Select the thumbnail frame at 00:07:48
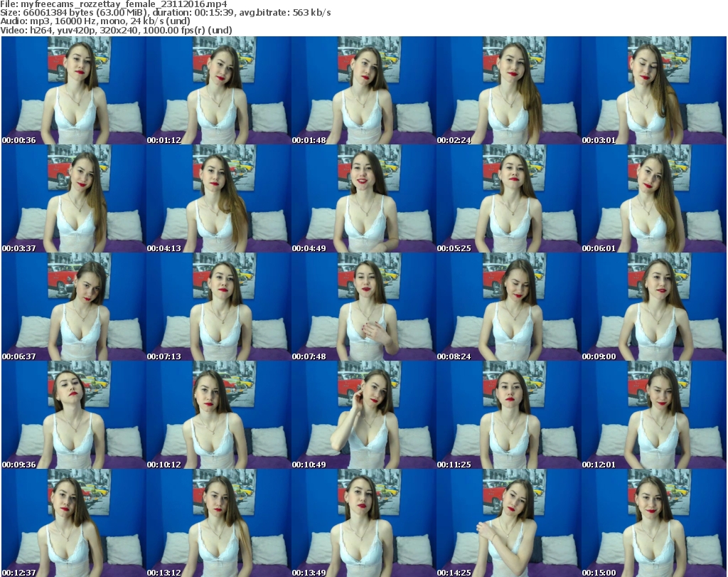The image size is (728, 577). pos(363,307)
